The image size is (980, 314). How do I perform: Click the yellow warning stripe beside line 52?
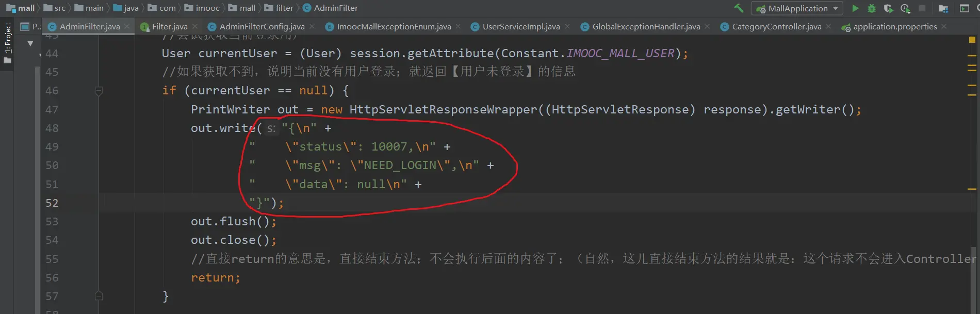972,189
